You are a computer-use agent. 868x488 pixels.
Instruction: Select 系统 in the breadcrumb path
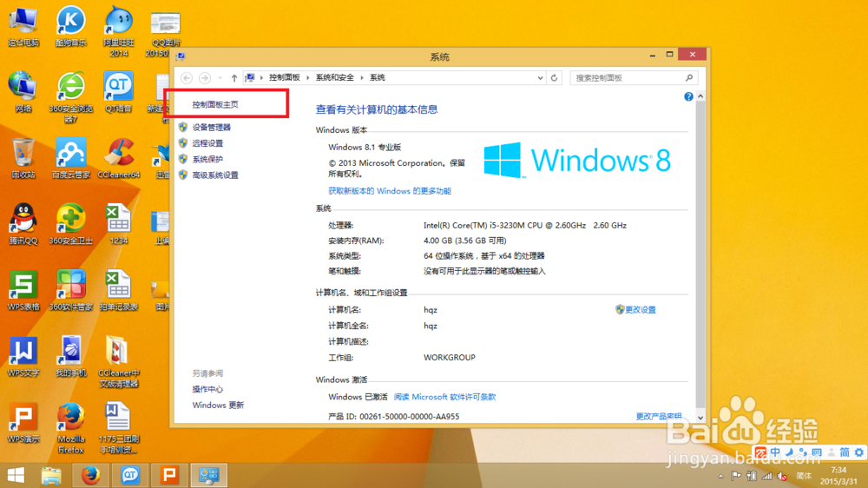click(377, 78)
